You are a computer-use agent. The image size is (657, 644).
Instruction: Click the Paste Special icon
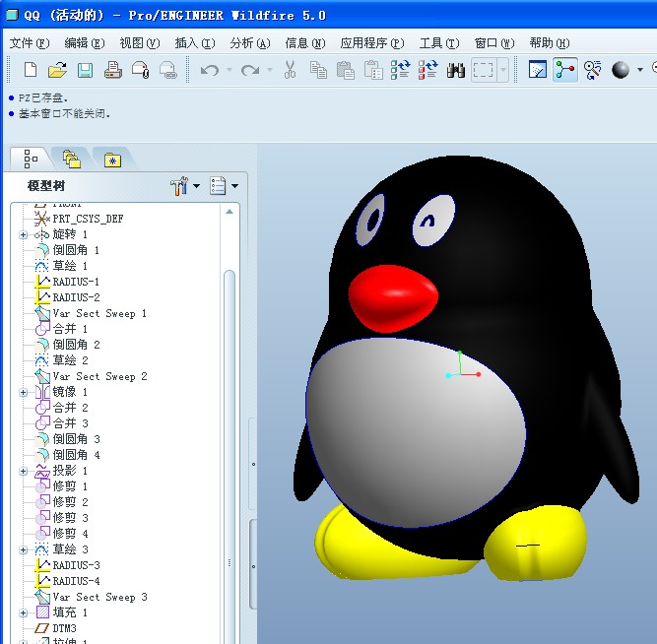[373, 70]
